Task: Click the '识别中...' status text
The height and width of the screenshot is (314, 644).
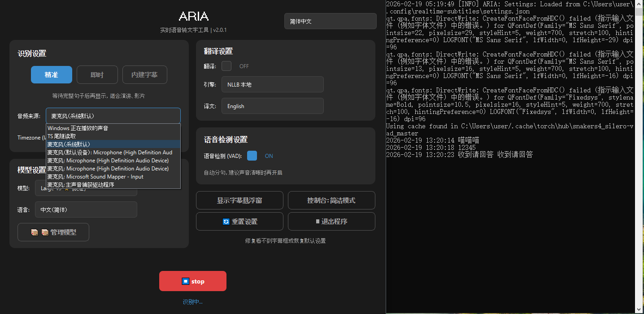Action: click(x=193, y=302)
